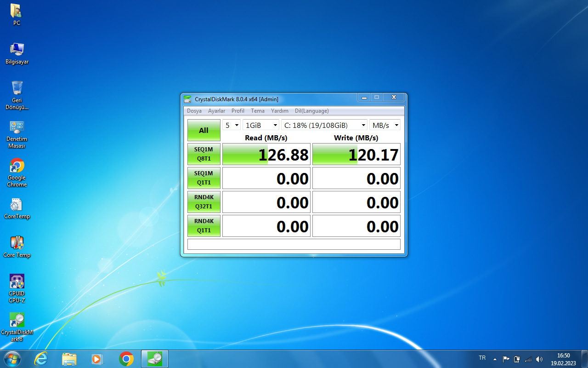Expand the 1GiB test size dropdown

coord(261,125)
